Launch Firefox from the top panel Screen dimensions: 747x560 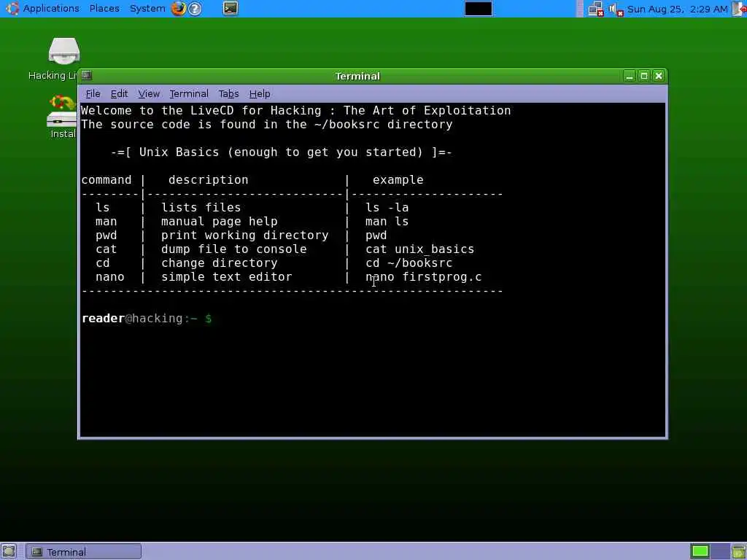pyautogui.click(x=179, y=9)
